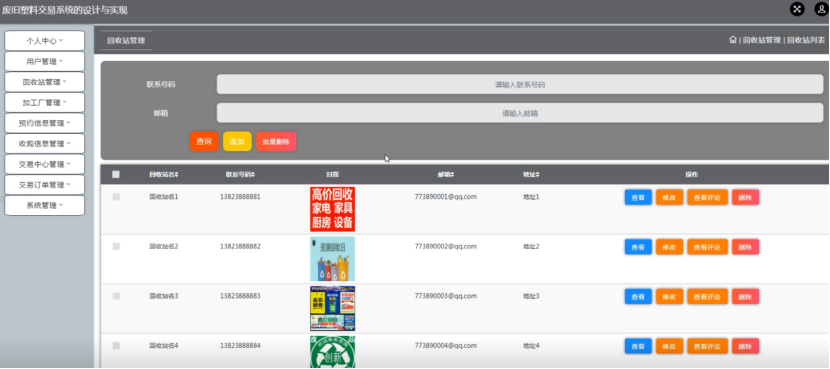Select phone number 13823888881

point(240,197)
